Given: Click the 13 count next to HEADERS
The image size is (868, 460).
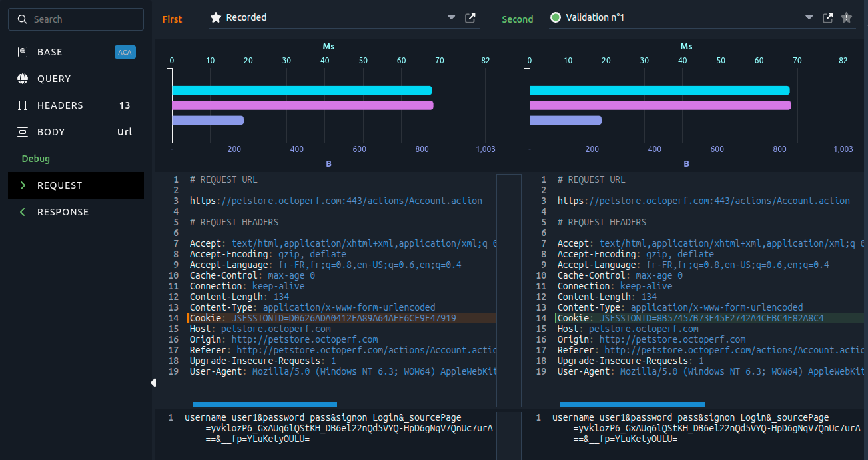Looking at the screenshot, I should point(125,105).
